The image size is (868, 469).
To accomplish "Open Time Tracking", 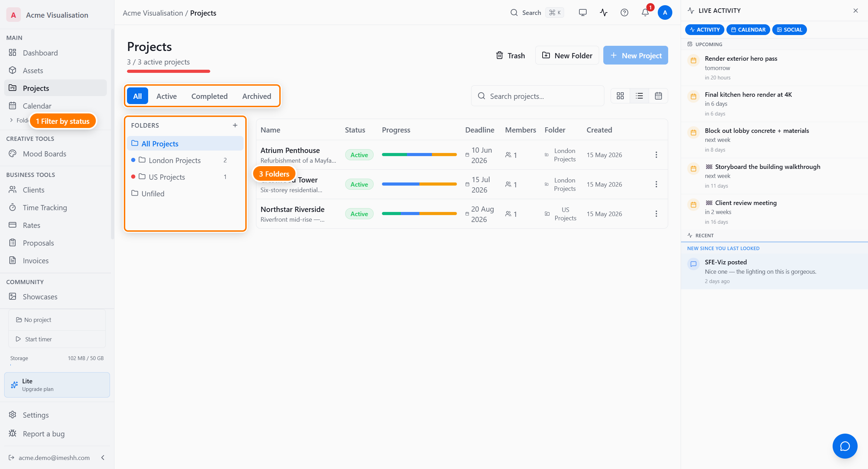I will [56, 207].
